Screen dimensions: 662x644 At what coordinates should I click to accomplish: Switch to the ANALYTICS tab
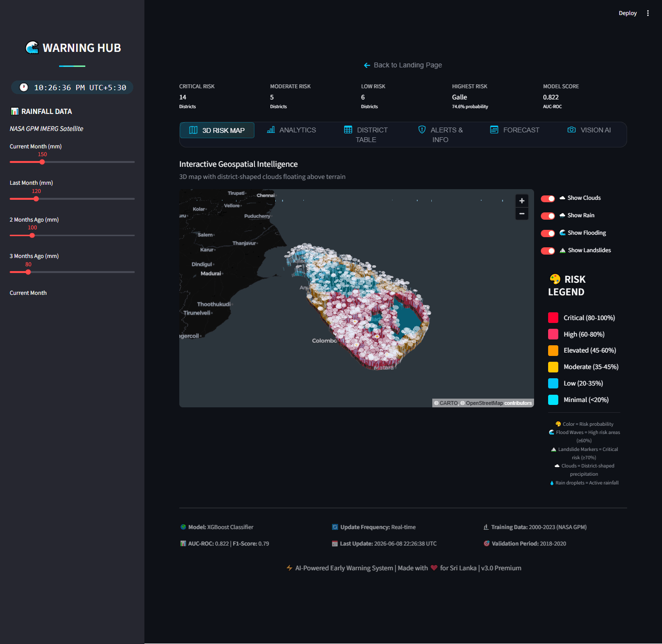click(292, 130)
